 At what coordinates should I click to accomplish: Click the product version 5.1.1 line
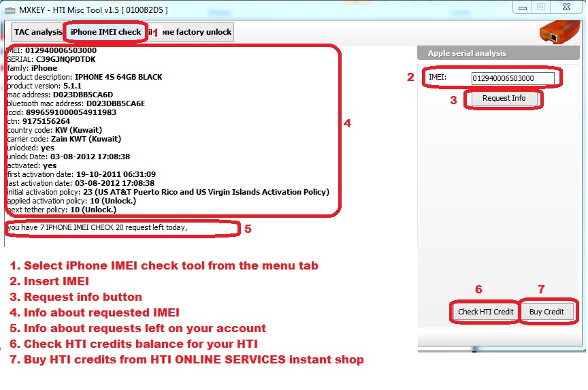[x=44, y=86]
